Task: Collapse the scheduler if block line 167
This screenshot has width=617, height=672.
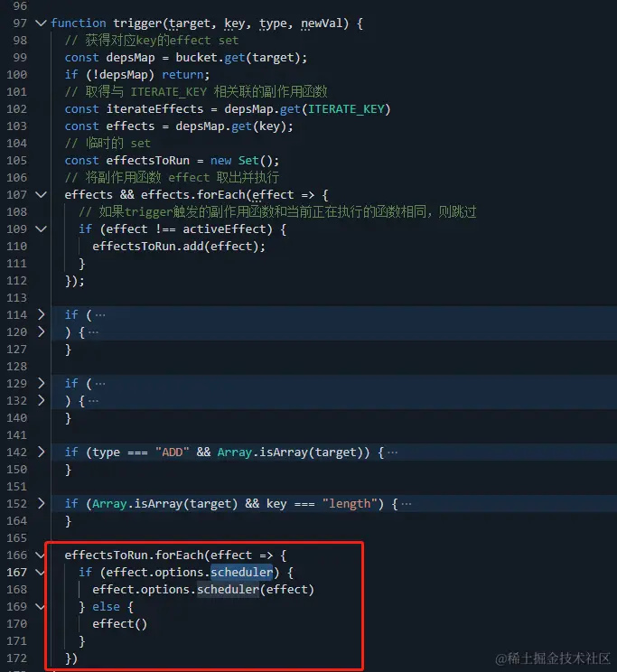Action: click(41, 573)
